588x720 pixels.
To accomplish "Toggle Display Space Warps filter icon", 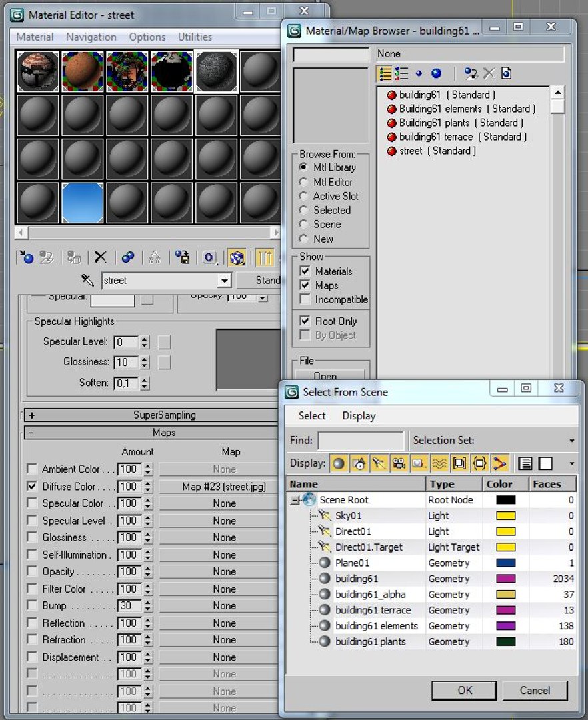I will (x=439, y=464).
